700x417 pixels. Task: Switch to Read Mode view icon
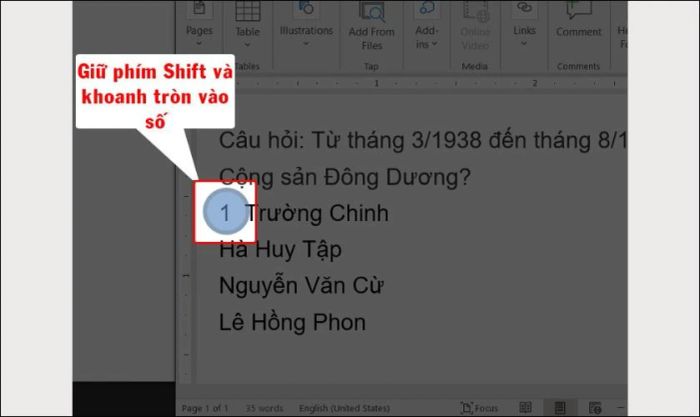point(525,408)
